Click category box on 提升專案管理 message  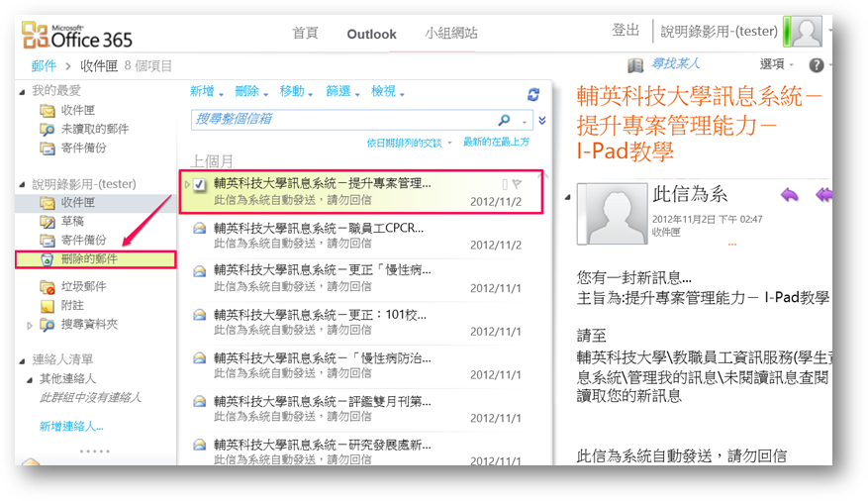505,184
